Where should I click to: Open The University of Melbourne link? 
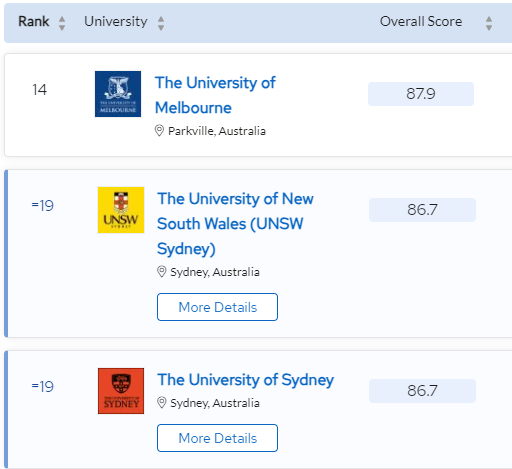click(x=215, y=95)
